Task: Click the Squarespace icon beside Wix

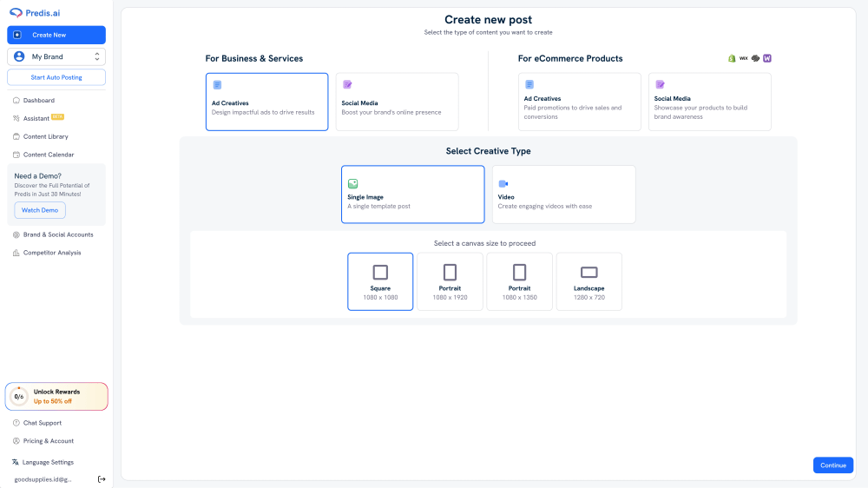Action: [x=756, y=58]
